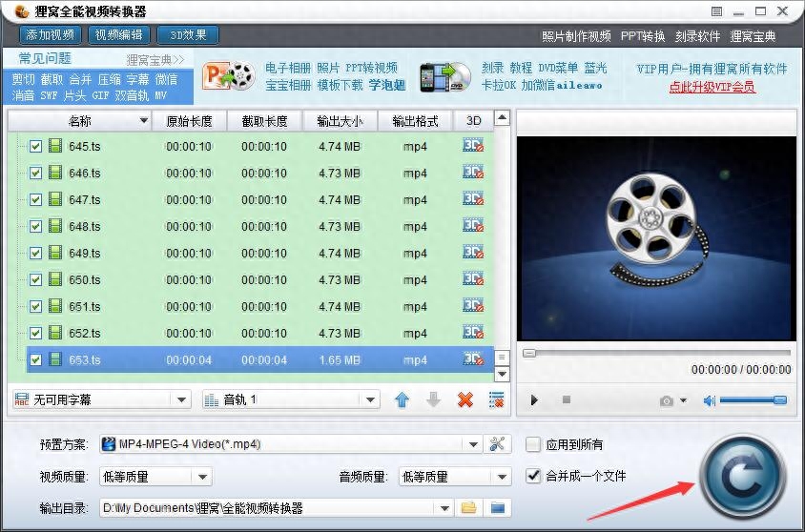805x532 pixels.
Task: Click 3D icon for 649.ts
Action: [473, 253]
